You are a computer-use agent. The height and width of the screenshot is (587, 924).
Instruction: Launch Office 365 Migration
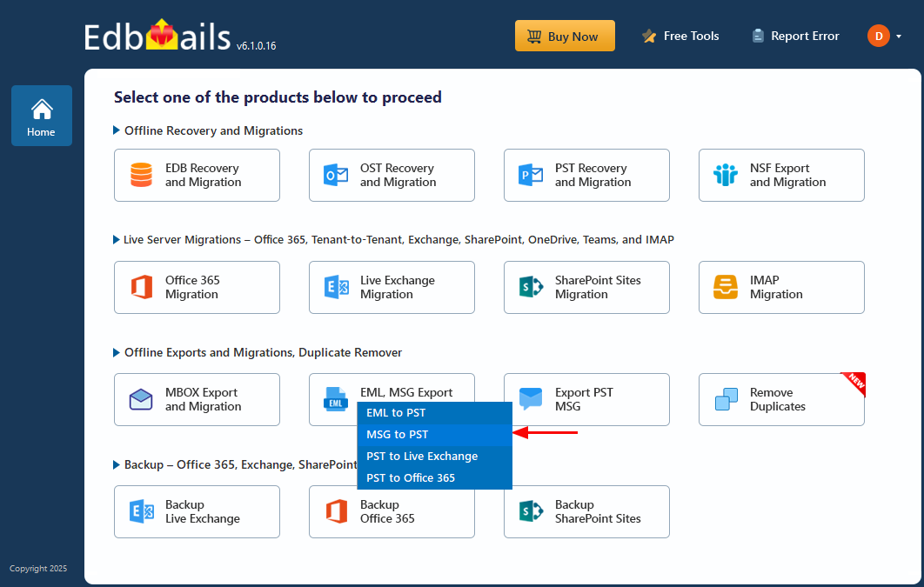pyautogui.click(x=197, y=287)
